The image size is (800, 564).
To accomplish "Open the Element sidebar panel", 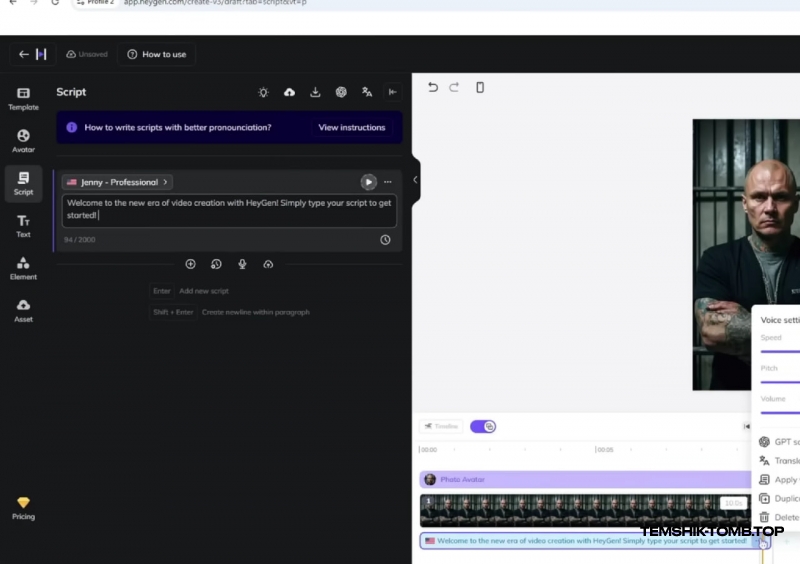I will (23, 268).
